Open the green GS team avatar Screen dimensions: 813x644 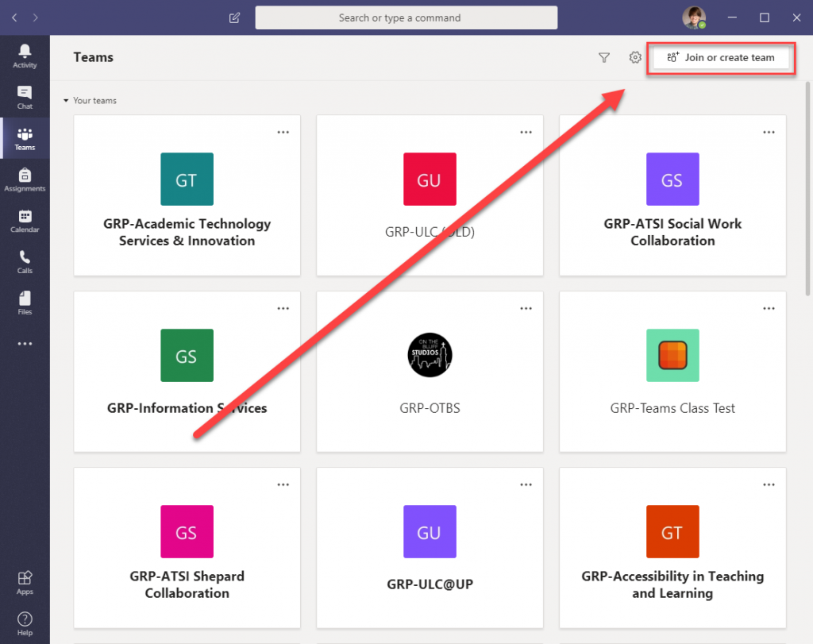click(187, 355)
